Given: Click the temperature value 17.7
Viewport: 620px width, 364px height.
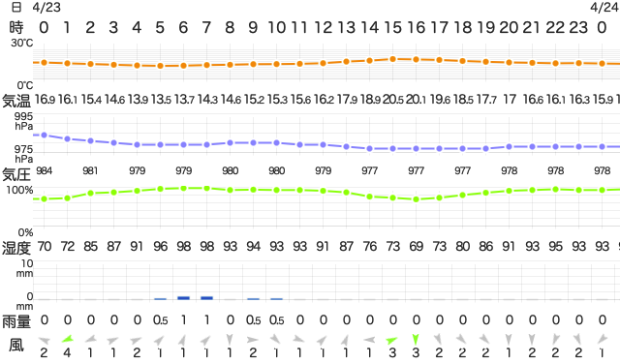Looking at the screenshot, I should (486, 99).
